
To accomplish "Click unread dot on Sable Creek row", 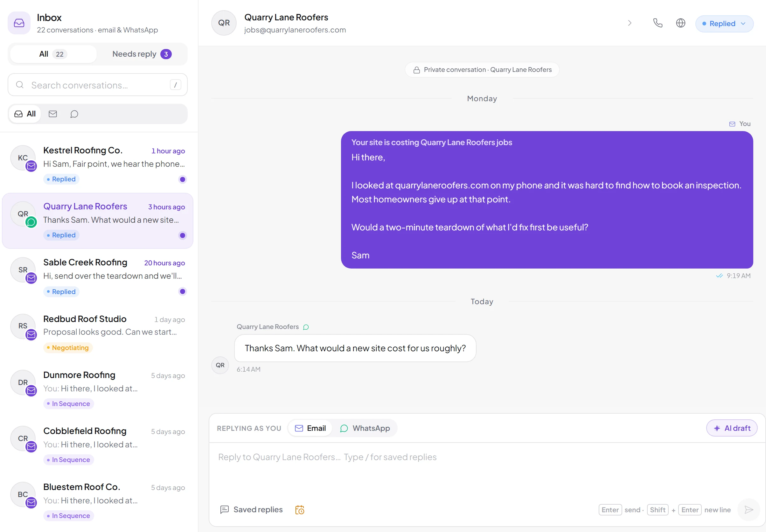I will coord(182,291).
